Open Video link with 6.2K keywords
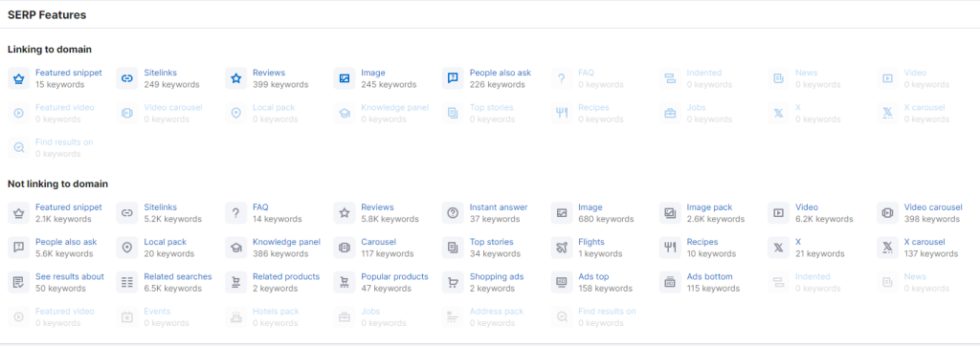The image size is (980, 346). [806, 206]
